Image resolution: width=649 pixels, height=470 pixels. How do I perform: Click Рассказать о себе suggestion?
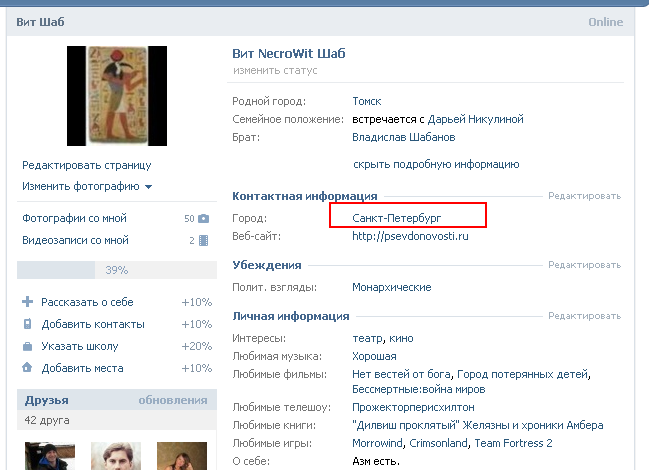tap(87, 302)
